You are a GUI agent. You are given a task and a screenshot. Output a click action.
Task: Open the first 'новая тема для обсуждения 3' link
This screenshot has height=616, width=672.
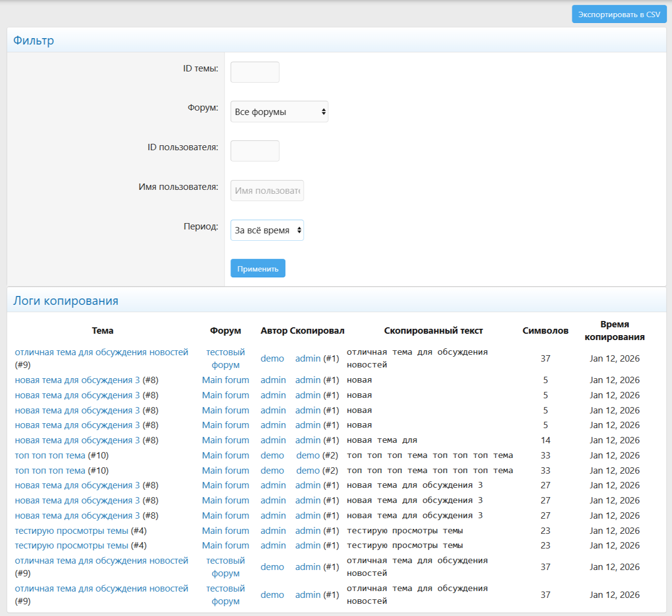tap(77, 380)
